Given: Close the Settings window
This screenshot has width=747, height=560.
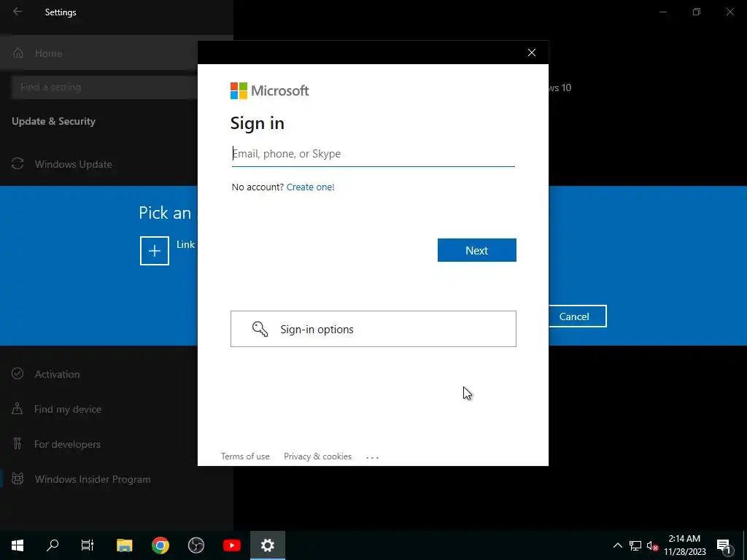Looking at the screenshot, I should (729, 12).
